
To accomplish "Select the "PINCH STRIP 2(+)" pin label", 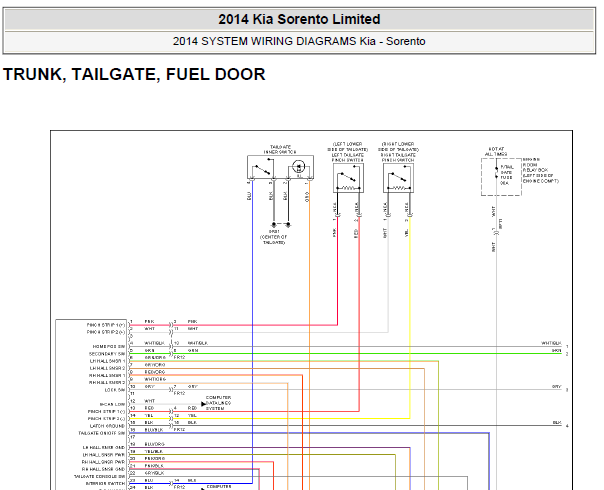I will click(106, 332).
